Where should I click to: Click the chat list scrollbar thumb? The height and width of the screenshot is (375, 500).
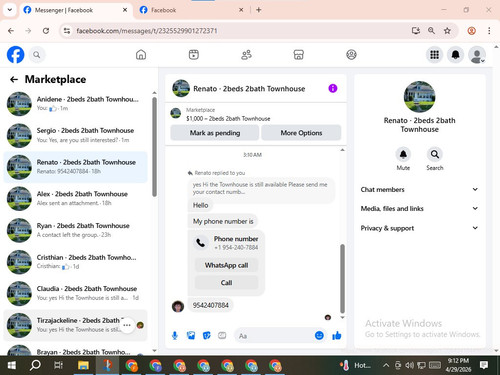[x=154, y=147]
